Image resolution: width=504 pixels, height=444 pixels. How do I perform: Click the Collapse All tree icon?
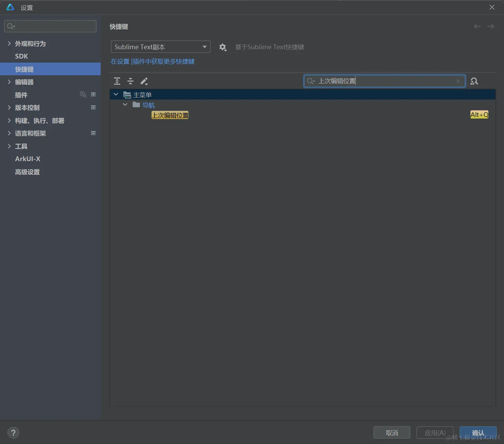pos(130,81)
